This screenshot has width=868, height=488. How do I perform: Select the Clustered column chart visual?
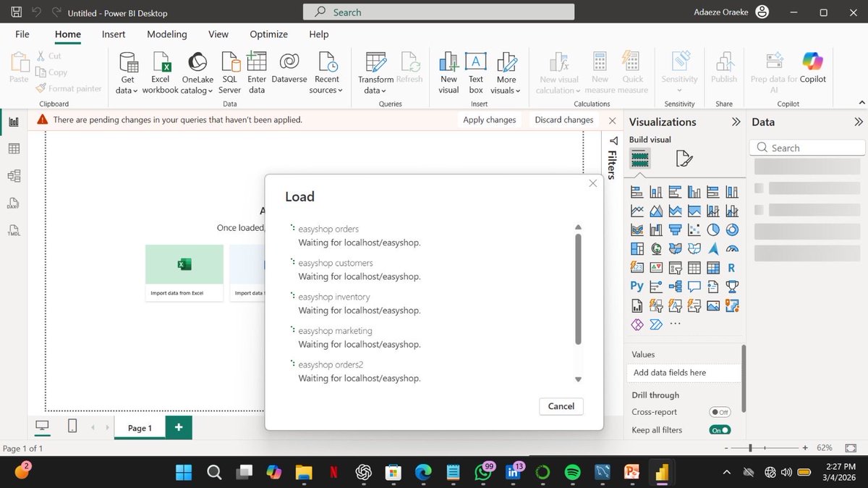[x=694, y=192]
